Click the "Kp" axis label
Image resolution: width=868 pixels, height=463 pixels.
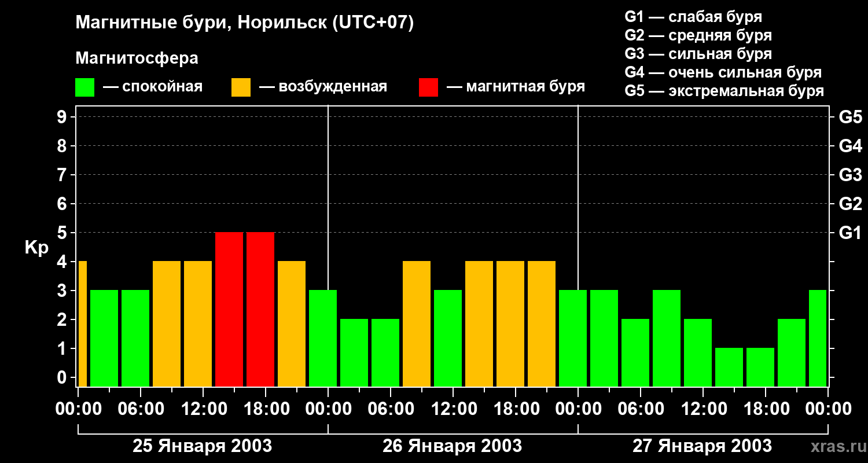click(x=37, y=248)
